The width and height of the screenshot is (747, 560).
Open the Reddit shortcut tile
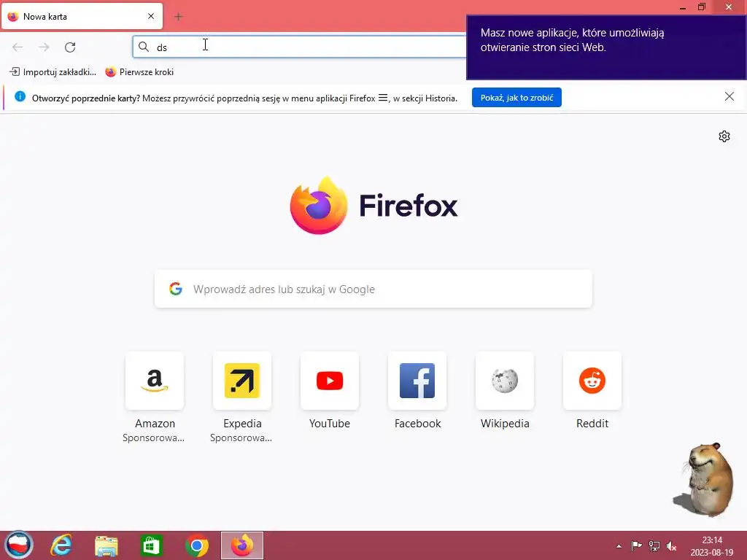(592, 381)
